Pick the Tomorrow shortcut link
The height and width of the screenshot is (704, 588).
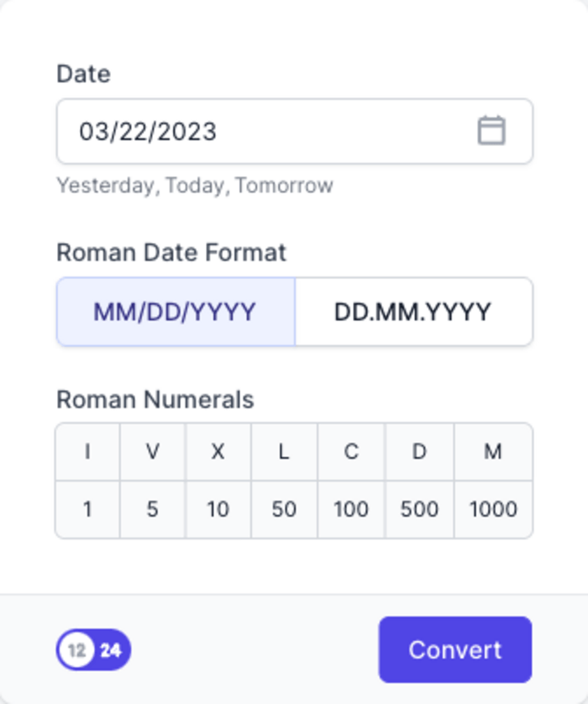(284, 186)
